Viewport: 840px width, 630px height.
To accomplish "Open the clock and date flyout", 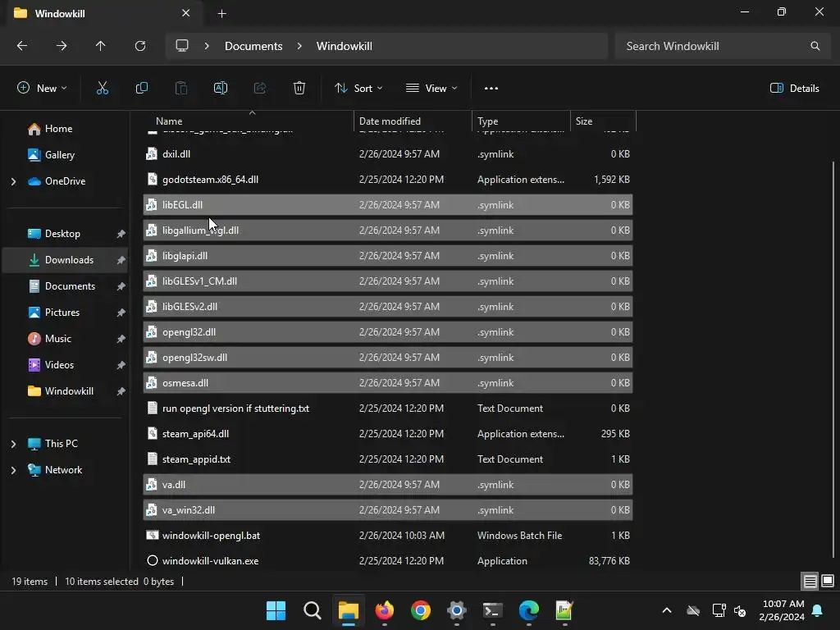I will tap(782, 610).
